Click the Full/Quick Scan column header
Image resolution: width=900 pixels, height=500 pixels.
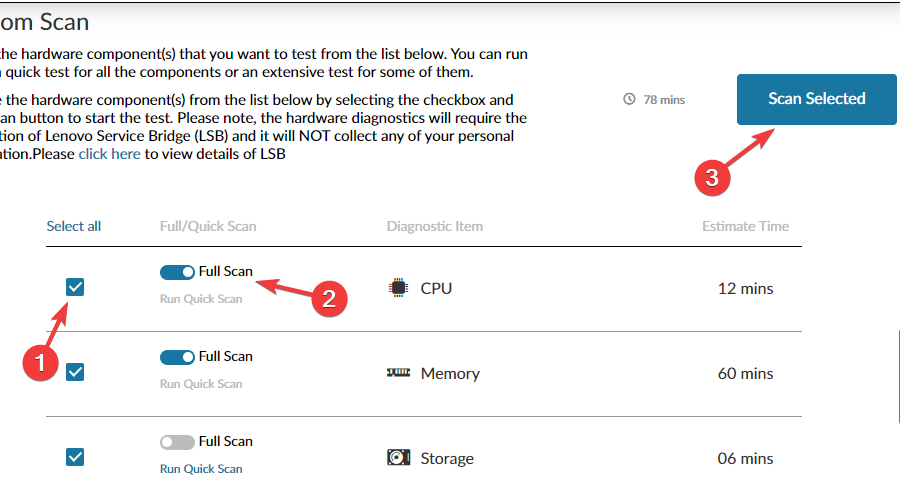click(x=208, y=226)
